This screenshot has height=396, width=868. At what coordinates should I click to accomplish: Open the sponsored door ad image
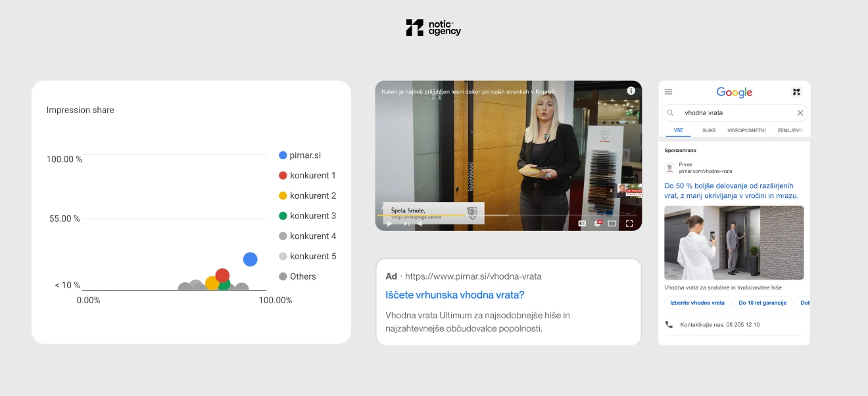734,243
